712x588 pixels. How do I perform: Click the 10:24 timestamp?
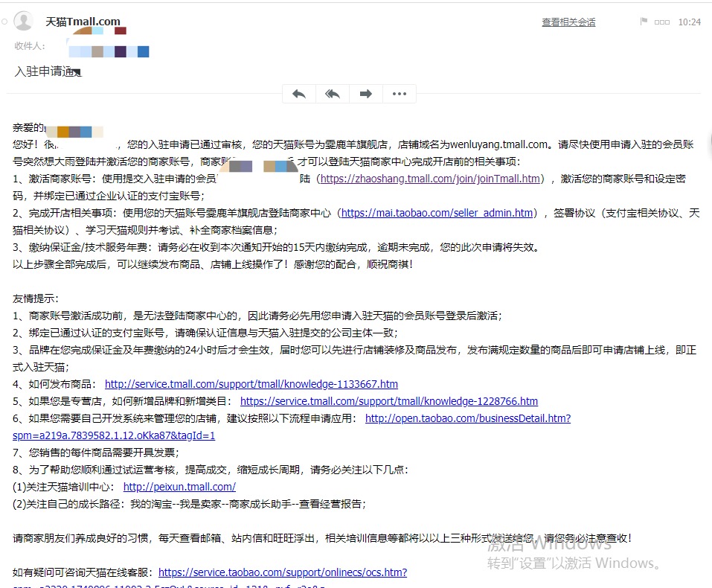pos(689,22)
